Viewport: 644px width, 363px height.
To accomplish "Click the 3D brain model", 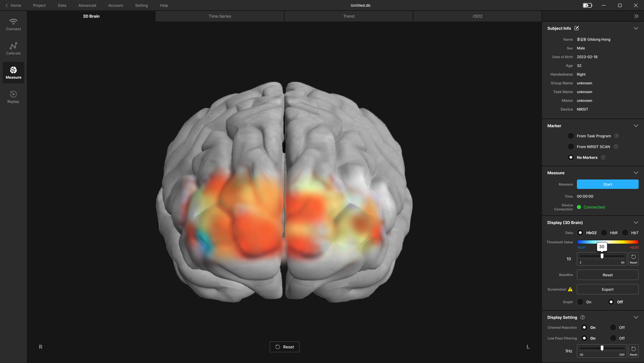I will (284, 191).
